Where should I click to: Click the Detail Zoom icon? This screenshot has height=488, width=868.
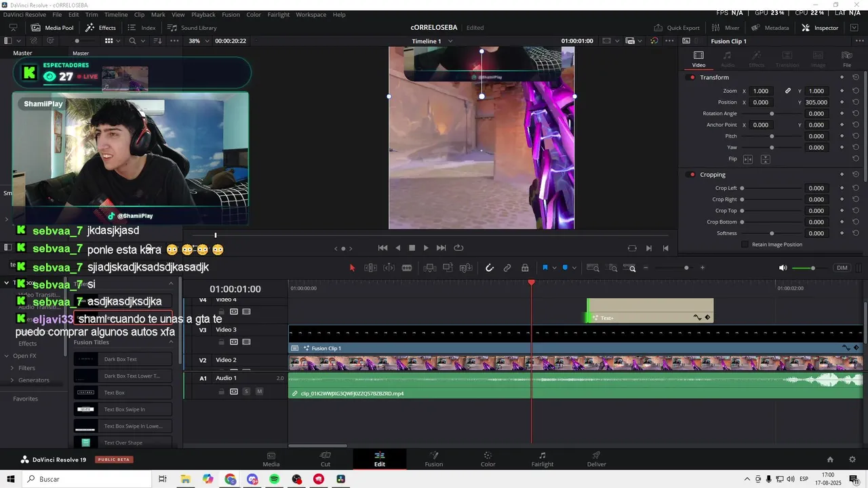611,268
